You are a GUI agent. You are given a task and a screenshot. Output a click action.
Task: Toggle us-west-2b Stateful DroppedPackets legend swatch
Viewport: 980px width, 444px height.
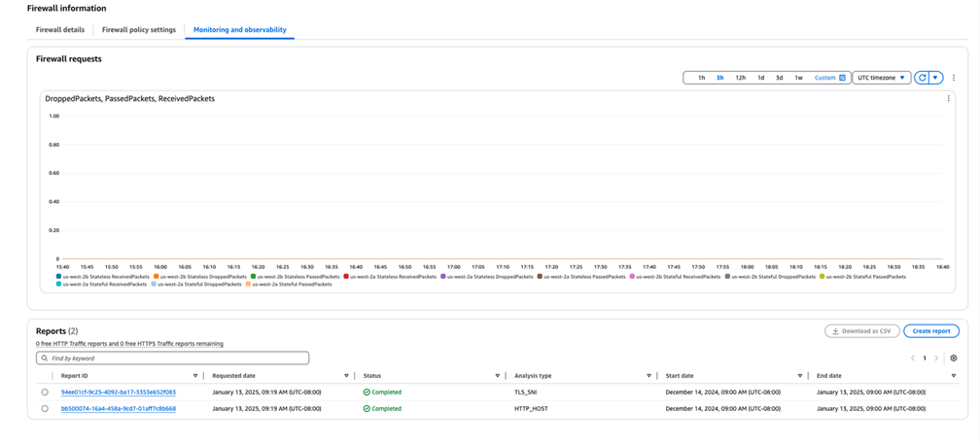point(727,276)
